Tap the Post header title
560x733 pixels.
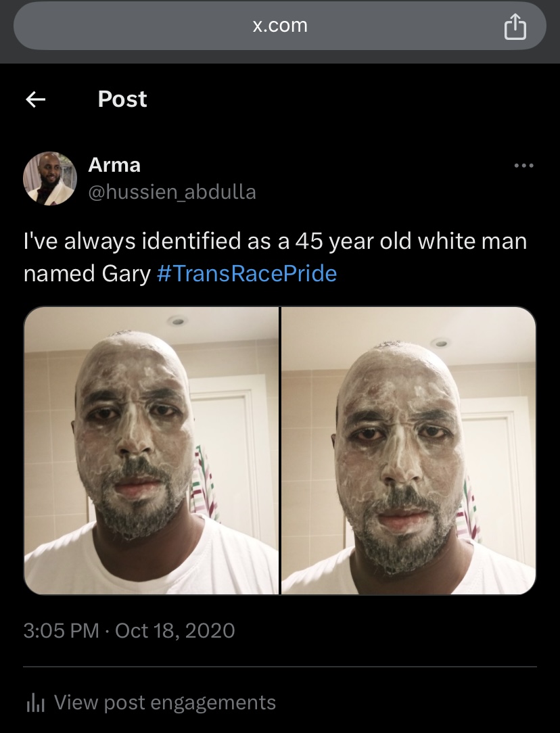point(122,99)
